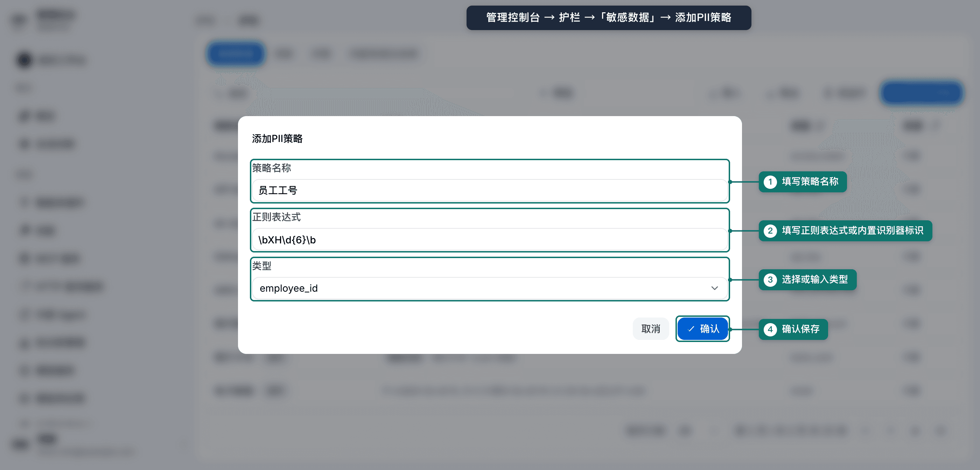Click the dialog title 添加PII策略

(277, 139)
